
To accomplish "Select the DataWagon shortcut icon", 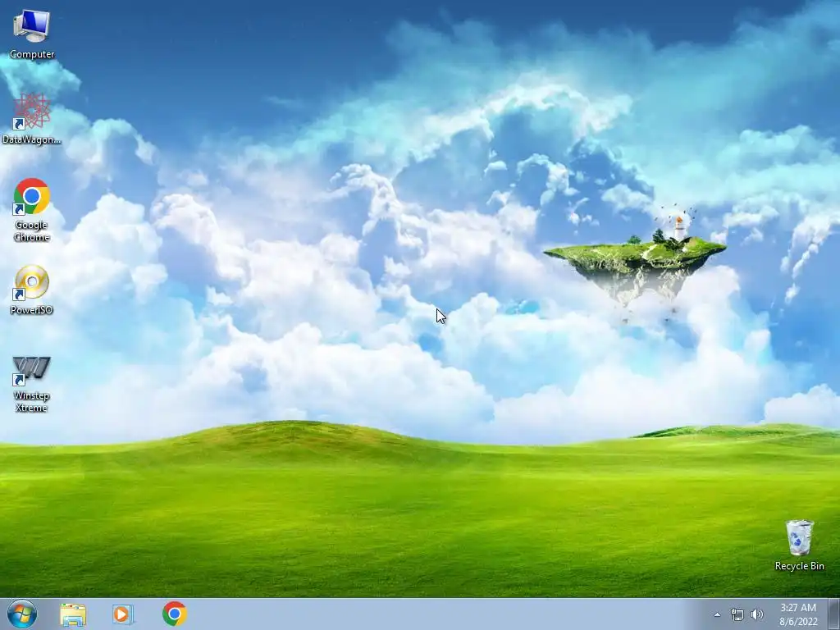I will 32,119.
